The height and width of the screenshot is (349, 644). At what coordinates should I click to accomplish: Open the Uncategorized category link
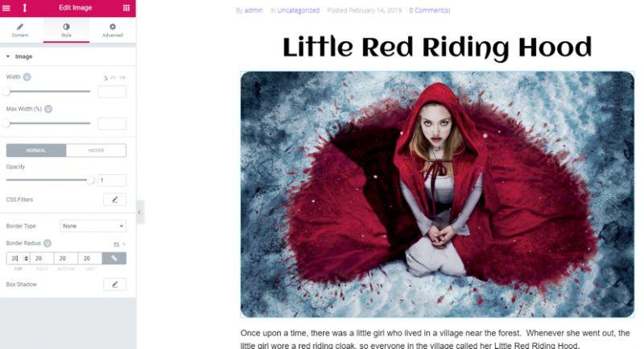click(298, 10)
